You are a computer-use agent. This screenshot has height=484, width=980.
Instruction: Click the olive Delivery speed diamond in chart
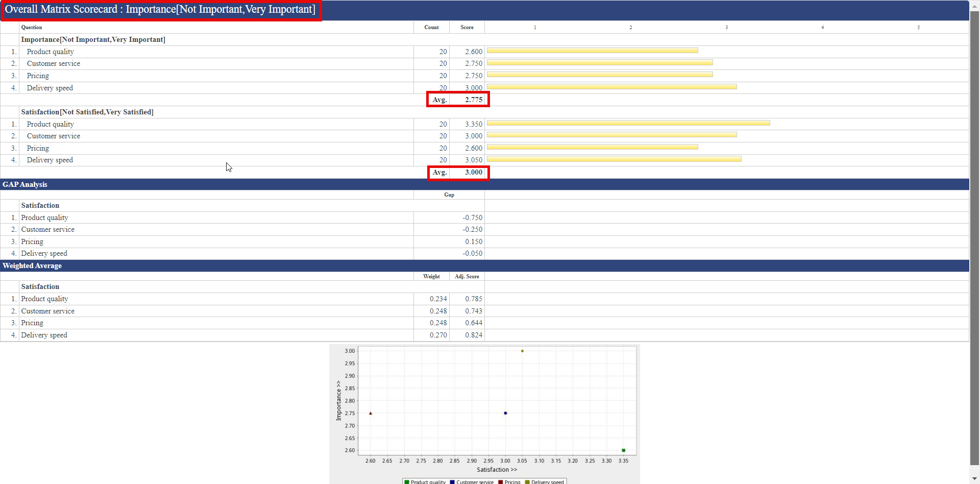click(x=522, y=351)
